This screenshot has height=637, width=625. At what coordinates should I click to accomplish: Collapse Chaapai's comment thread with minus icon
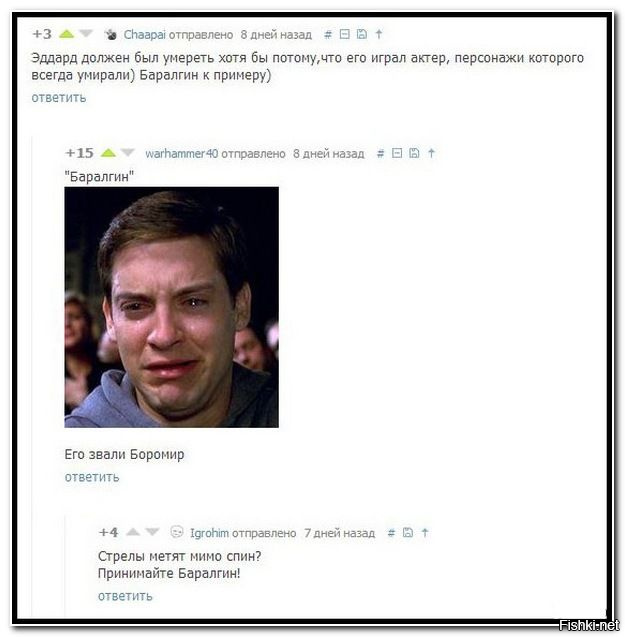(x=345, y=34)
